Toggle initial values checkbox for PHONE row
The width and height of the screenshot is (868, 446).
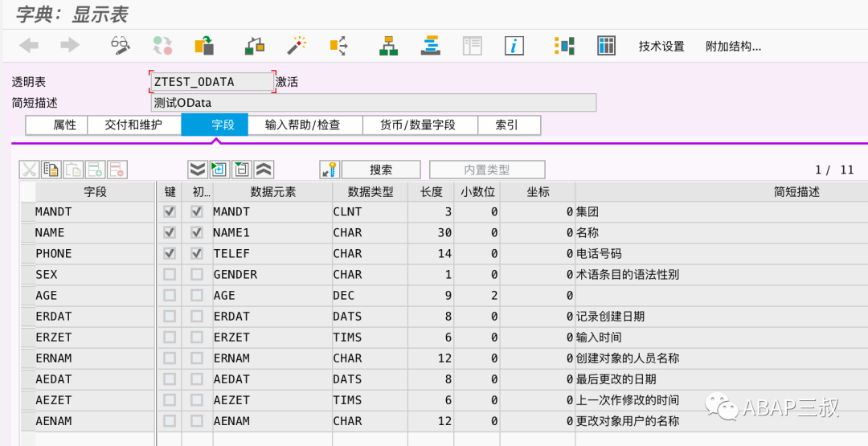click(197, 253)
